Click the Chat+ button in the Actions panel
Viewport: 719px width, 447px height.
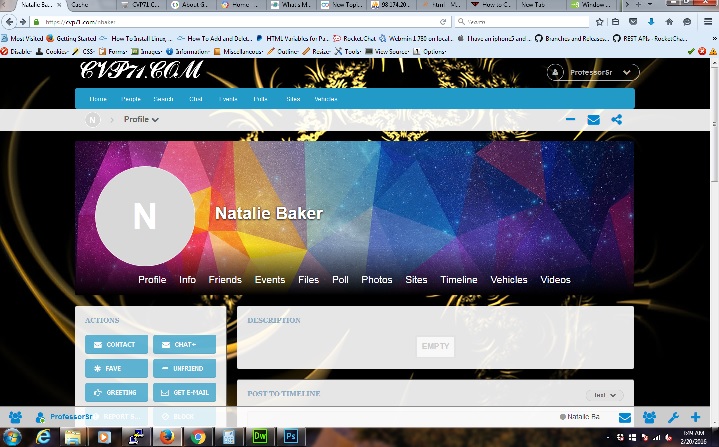184,344
